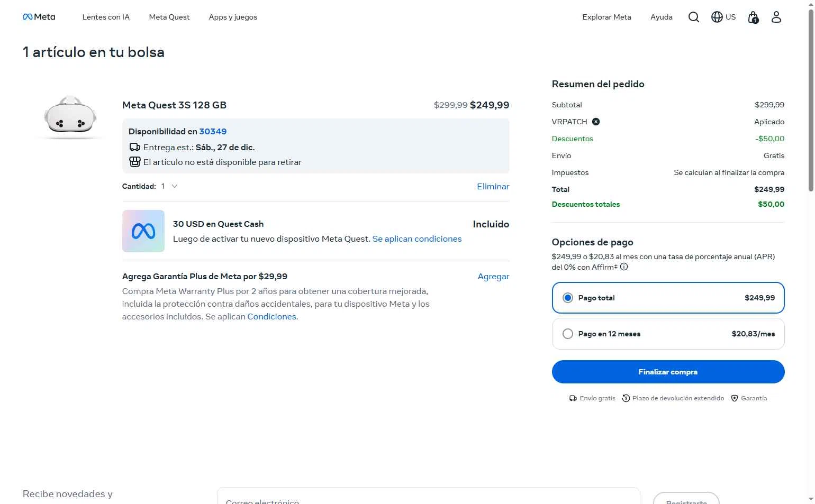Click the Finalizar compra button
Viewport: 815px width, 504px height.
coord(668,372)
